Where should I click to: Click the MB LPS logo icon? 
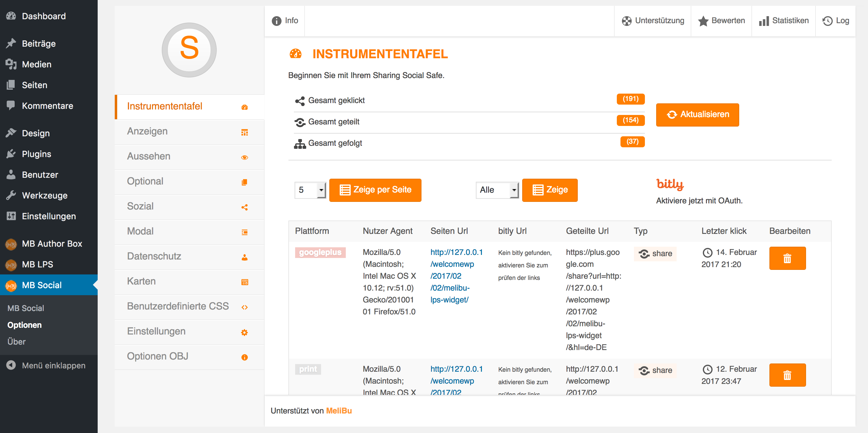pyautogui.click(x=11, y=265)
